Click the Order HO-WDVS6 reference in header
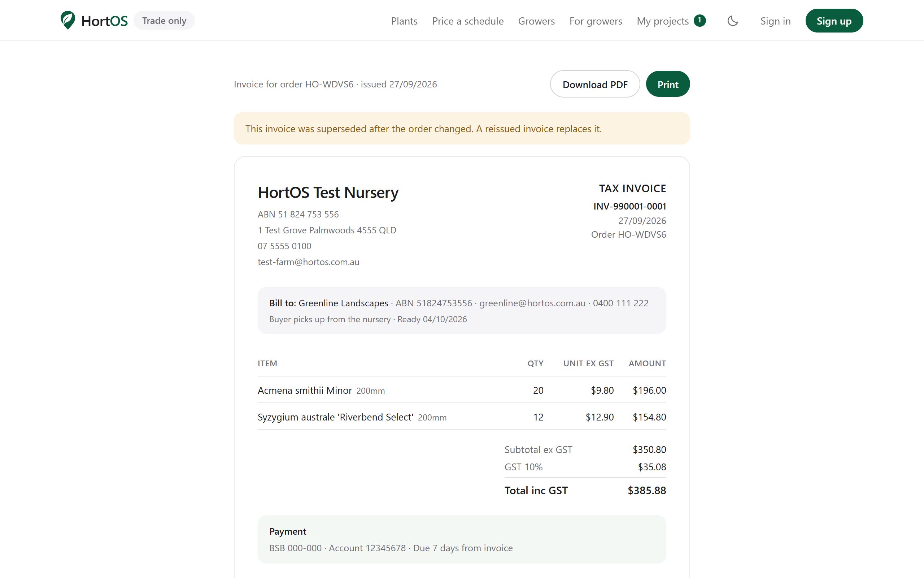This screenshot has width=924, height=578. pos(628,235)
